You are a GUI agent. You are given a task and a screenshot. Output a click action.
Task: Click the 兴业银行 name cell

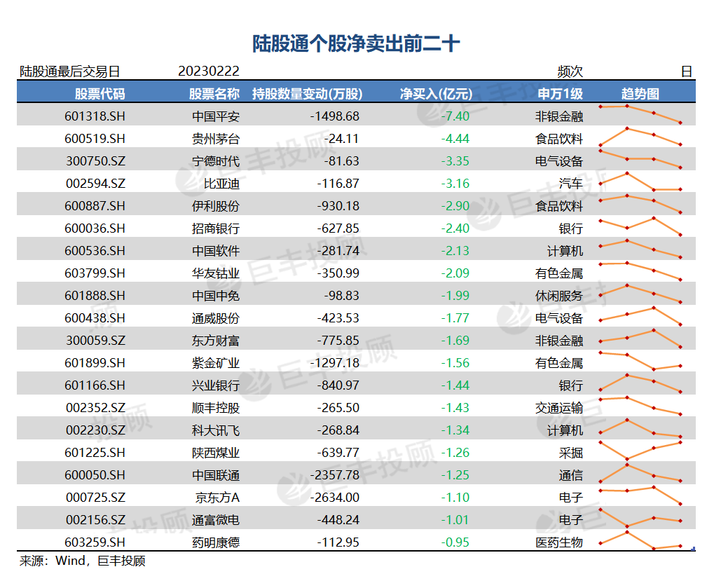[x=215, y=385]
